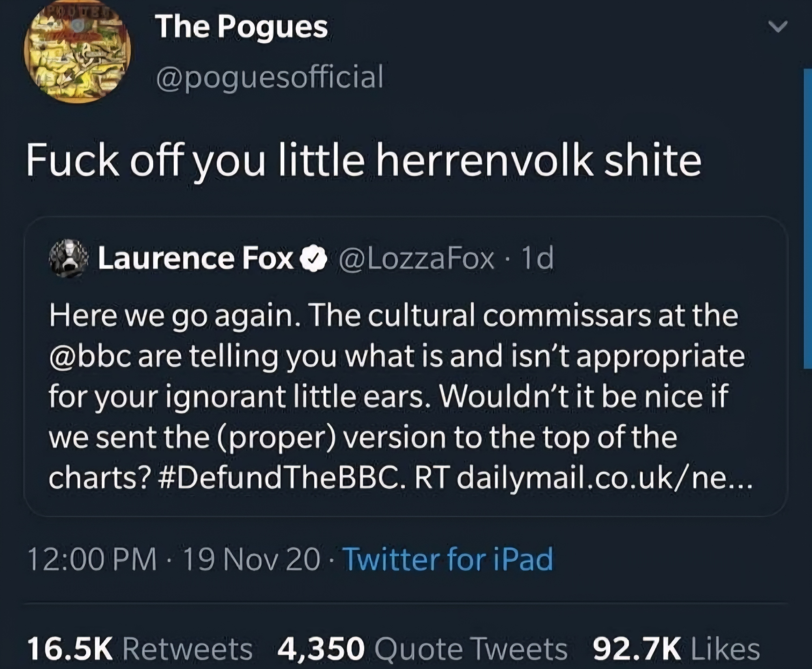This screenshot has height=669, width=812.
Task: View the 4,350 Quote Tweets
Action: tap(422, 648)
